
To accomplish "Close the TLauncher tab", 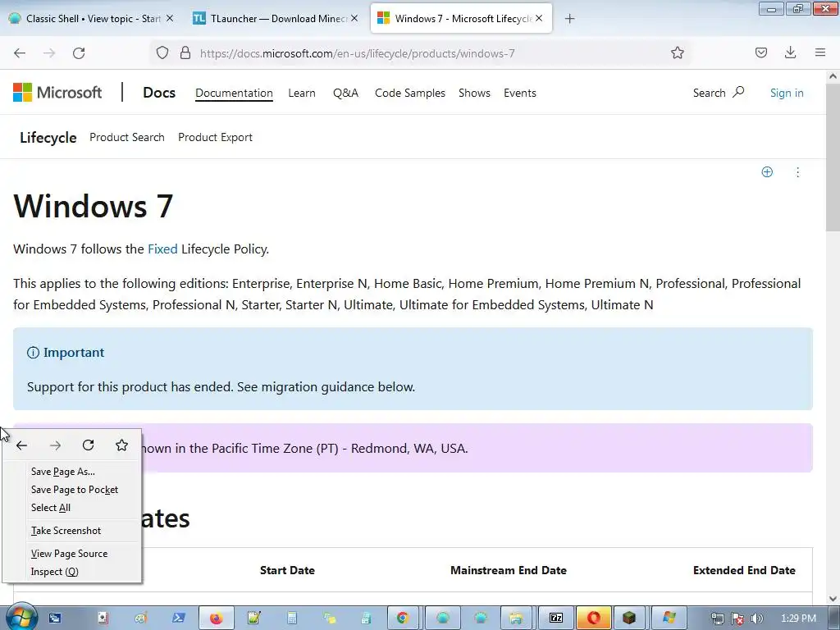I will (354, 18).
